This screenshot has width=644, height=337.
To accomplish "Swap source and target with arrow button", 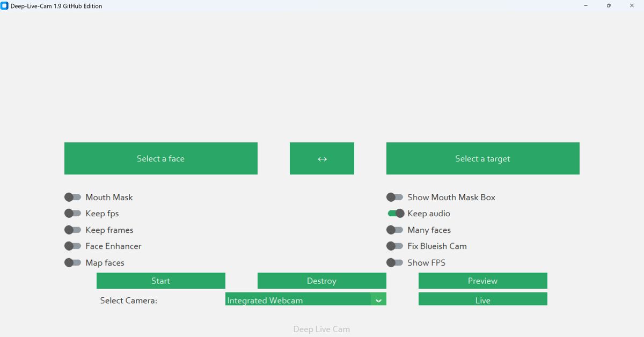I will tap(322, 158).
